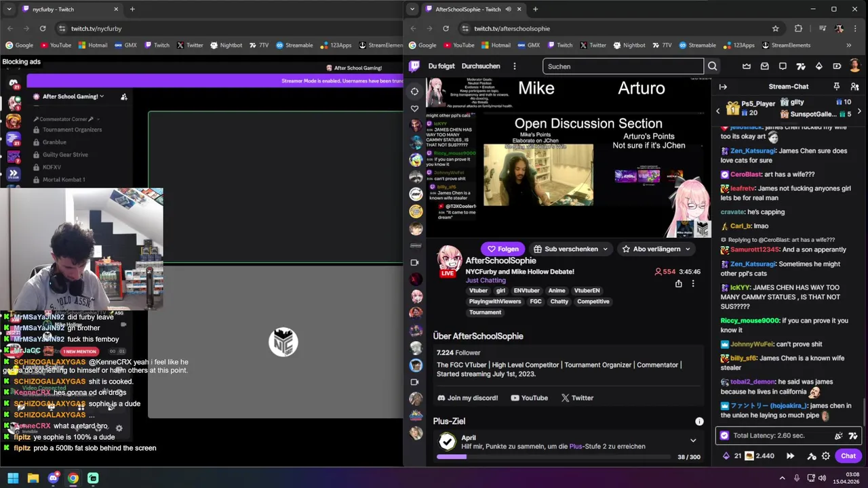Open the YouTube link in channel about
Viewport: 868px width, 488px height.
(x=529, y=398)
